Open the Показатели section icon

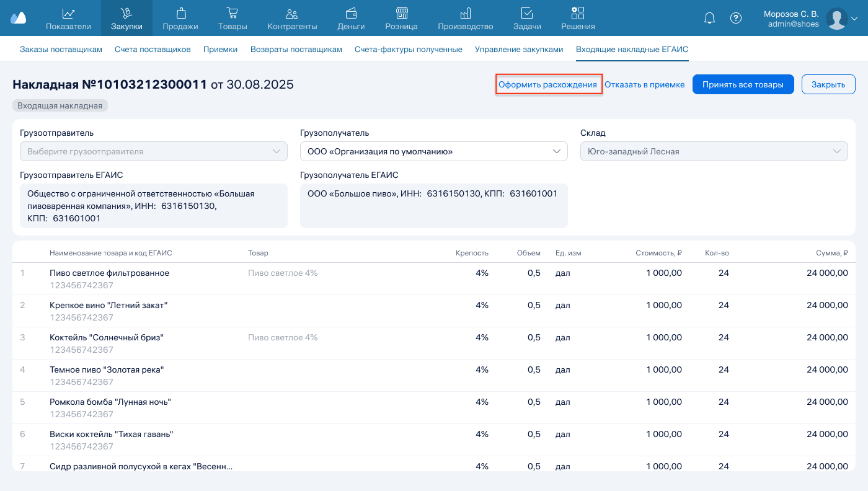[68, 13]
